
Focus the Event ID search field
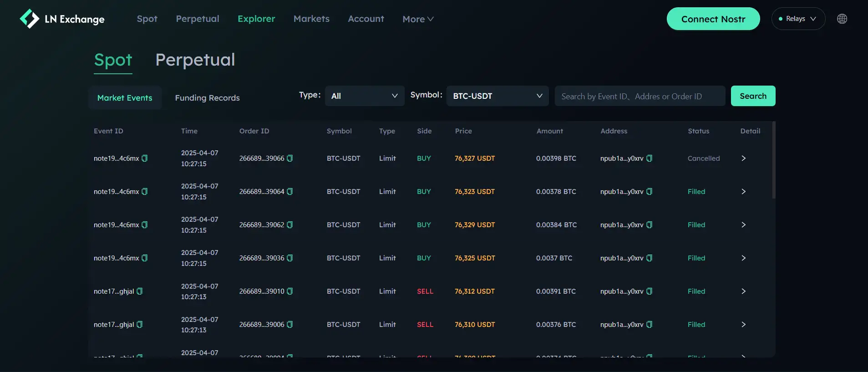pyautogui.click(x=640, y=96)
